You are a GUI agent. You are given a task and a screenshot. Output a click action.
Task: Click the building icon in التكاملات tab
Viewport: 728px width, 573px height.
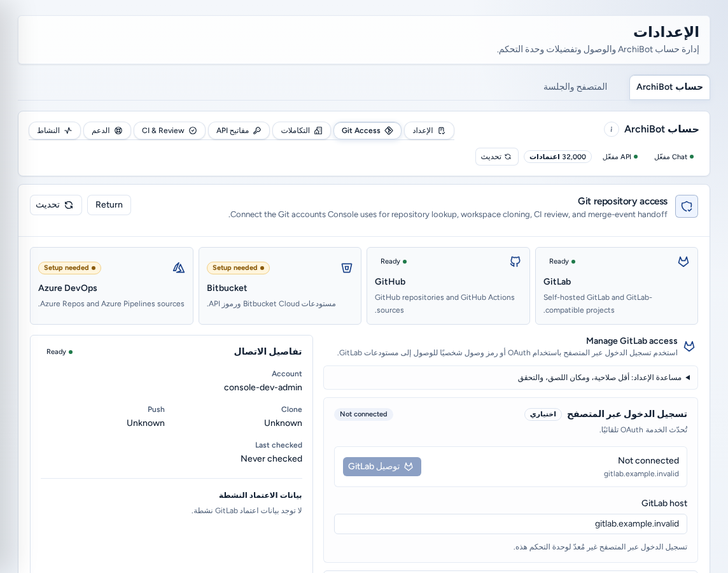pyautogui.click(x=318, y=131)
